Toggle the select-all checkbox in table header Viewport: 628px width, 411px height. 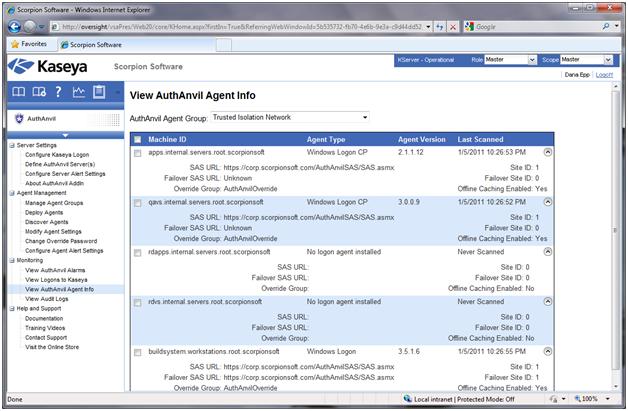pyautogui.click(x=138, y=140)
